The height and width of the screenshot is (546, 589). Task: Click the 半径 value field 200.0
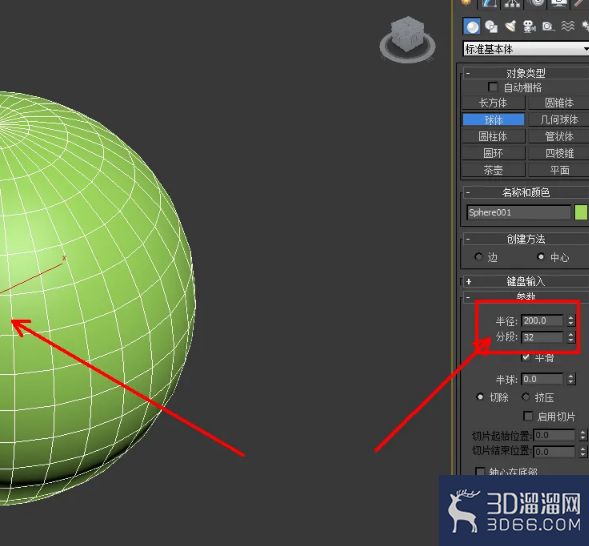coord(542,321)
